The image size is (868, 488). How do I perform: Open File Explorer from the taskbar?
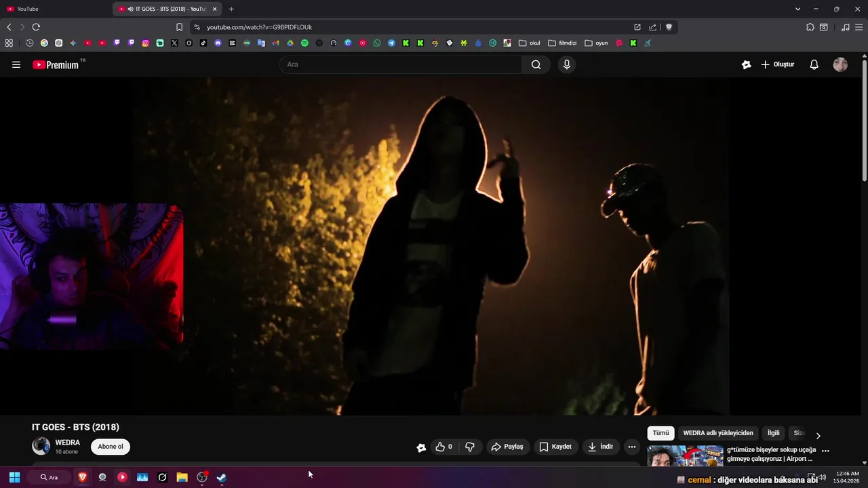[x=182, y=477]
